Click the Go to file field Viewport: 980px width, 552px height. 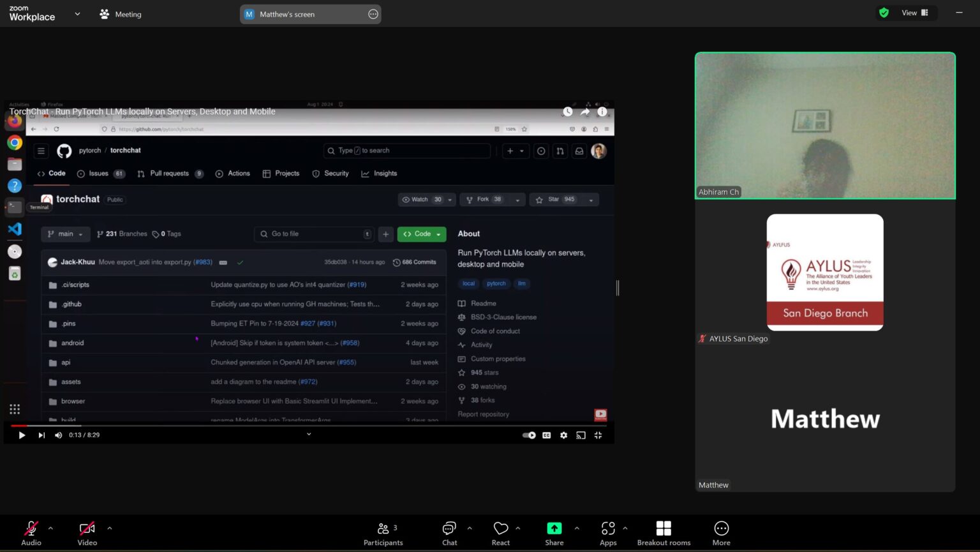[315, 234]
